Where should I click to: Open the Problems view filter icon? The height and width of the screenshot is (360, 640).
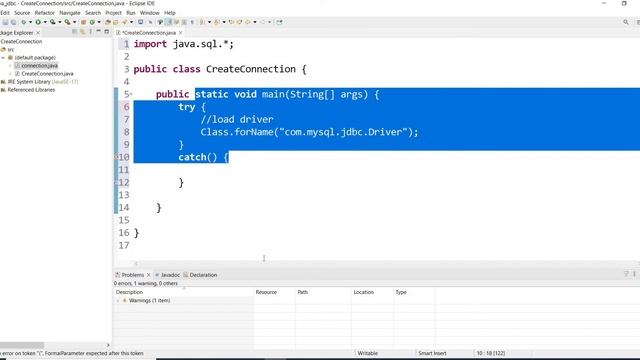[626, 274]
